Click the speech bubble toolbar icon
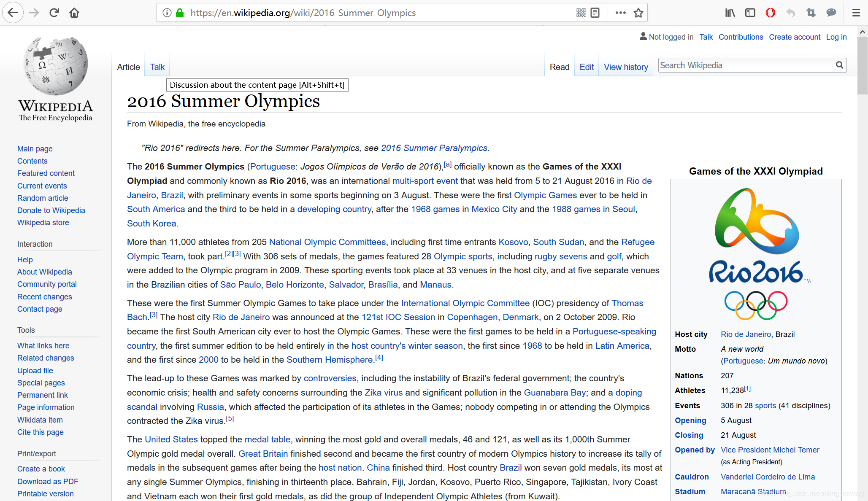This screenshot has height=501, width=868. click(831, 13)
